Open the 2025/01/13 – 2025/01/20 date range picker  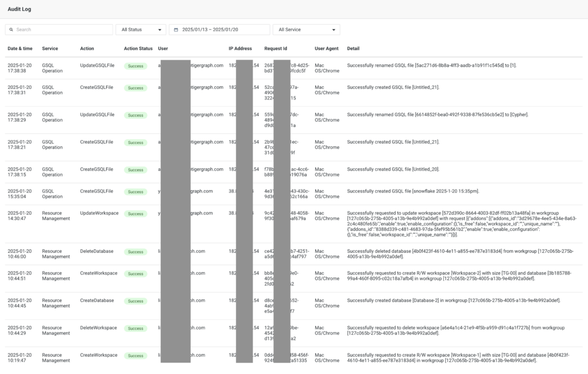point(219,30)
